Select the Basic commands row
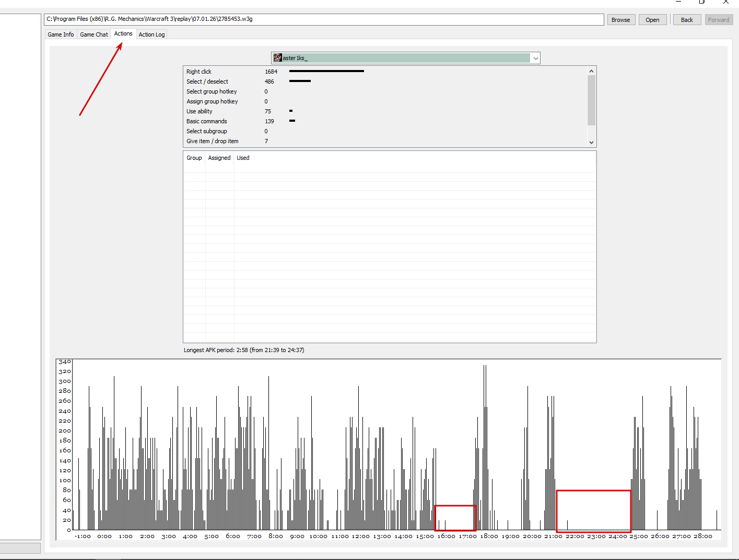 coord(385,121)
